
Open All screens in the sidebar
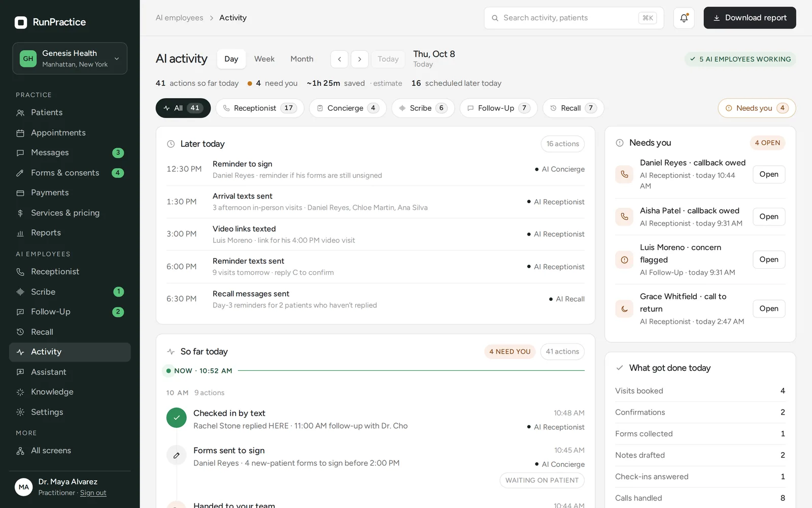coord(70,451)
